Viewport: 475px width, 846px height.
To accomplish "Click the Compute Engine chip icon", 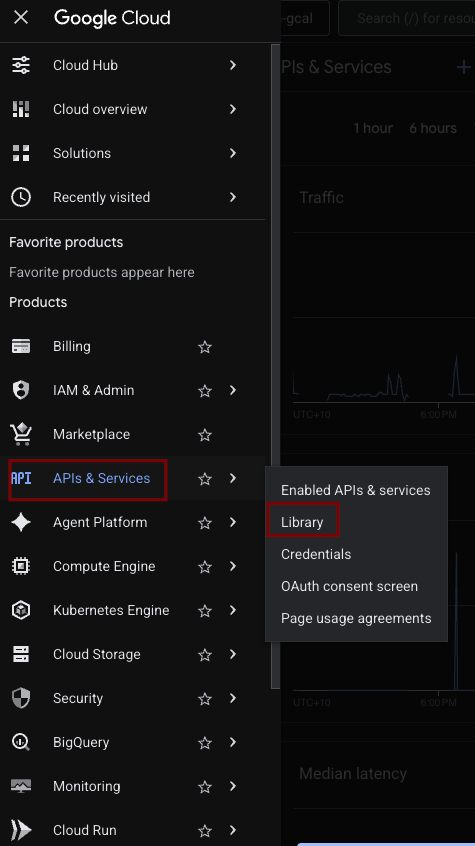I will 21,566.
